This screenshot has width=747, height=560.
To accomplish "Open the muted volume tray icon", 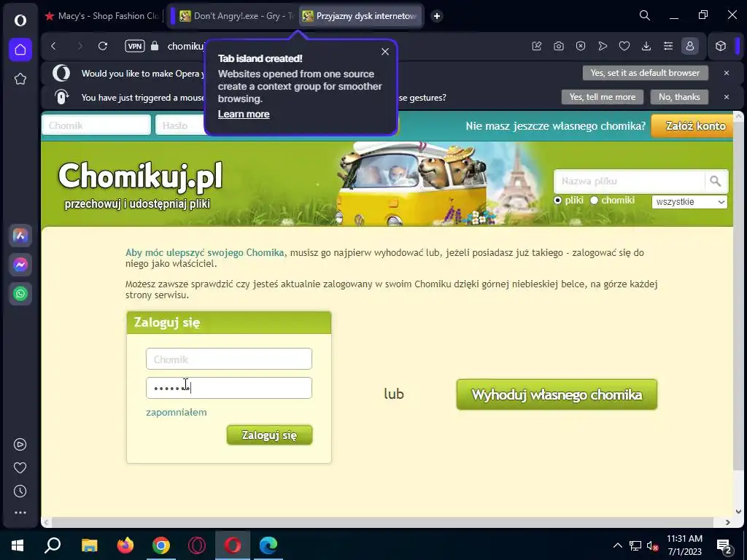I will pos(653,545).
